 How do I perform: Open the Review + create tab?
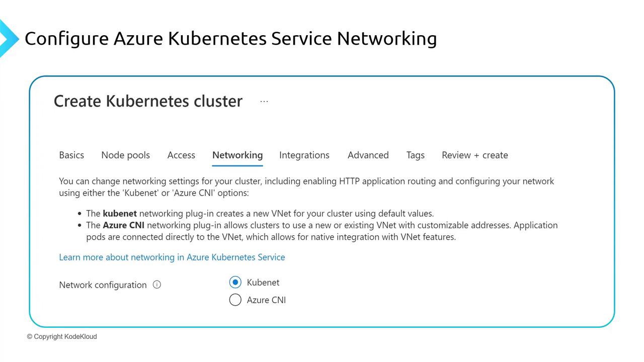pos(474,155)
